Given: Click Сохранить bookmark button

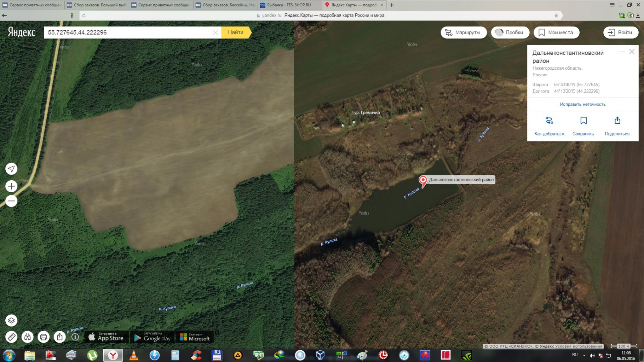Looking at the screenshot, I should pyautogui.click(x=583, y=126).
